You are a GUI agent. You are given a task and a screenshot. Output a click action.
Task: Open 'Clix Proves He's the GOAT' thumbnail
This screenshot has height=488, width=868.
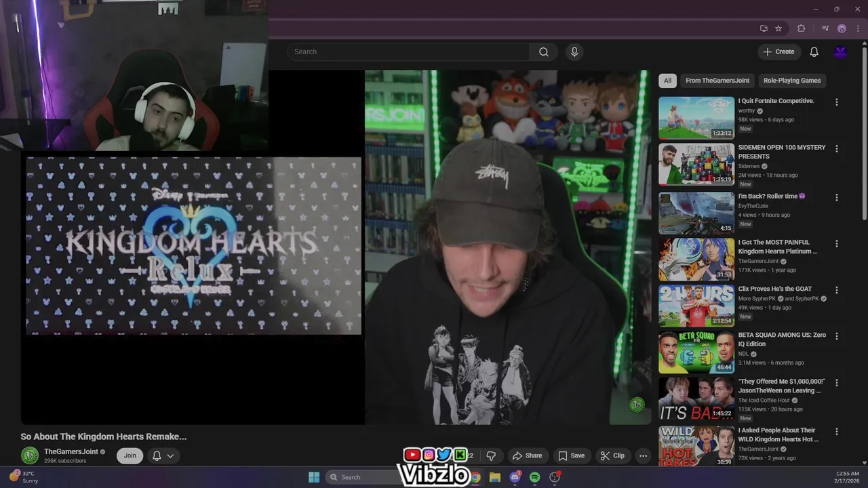point(696,305)
